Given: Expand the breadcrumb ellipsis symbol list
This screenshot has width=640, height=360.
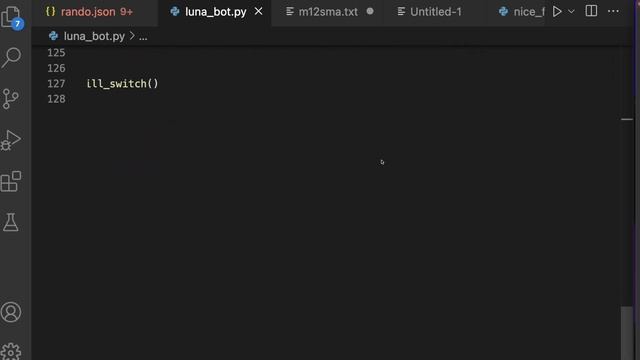Looking at the screenshot, I should [x=143, y=37].
